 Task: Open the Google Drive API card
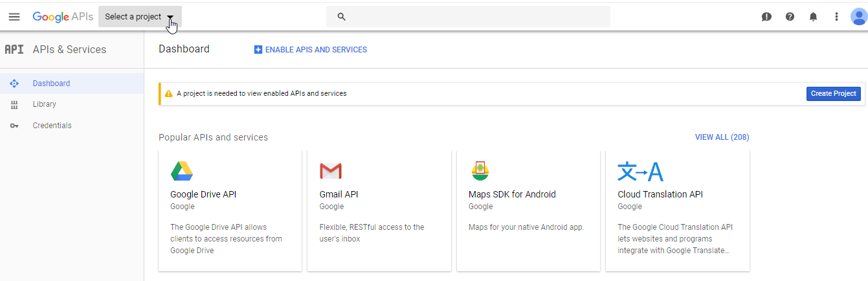click(x=230, y=210)
